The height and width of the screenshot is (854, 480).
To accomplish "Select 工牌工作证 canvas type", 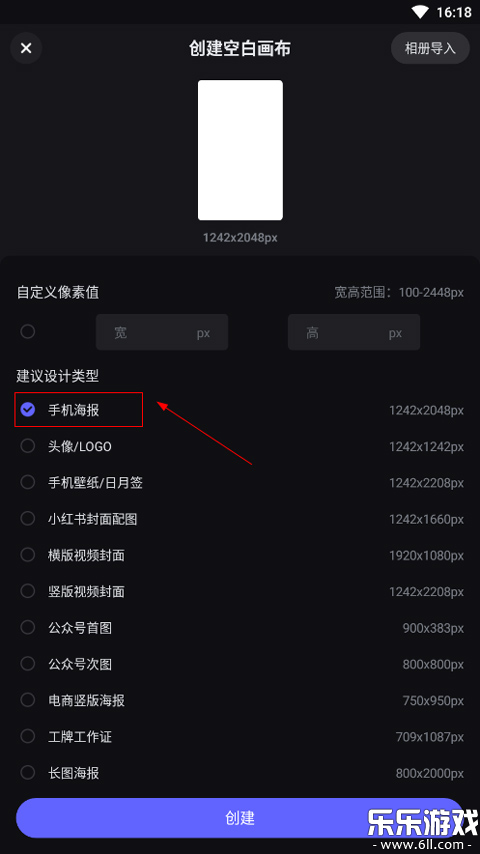I will pyautogui.click(x=240, y=737).
